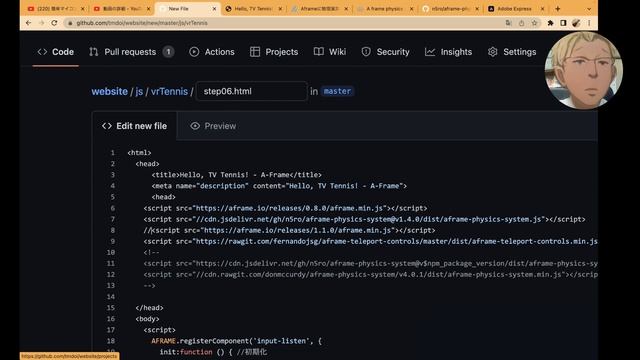Click the browser forward arrow
The height and width of the screenshot is (360, 640).
click(x=41, y=23)
